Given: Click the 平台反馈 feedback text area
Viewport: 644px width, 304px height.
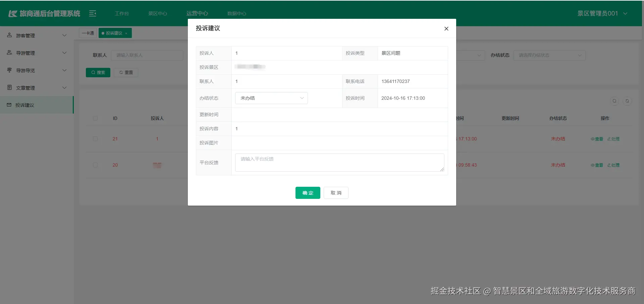Looking at the screenshot, I should (339, 162).
